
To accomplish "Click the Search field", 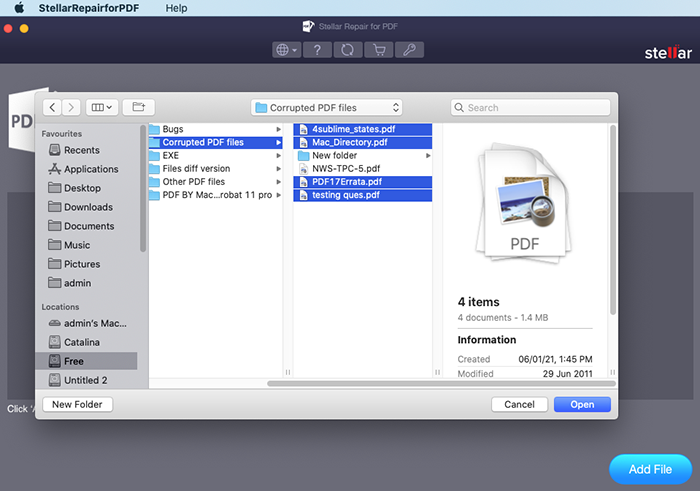I will point(530,107).
